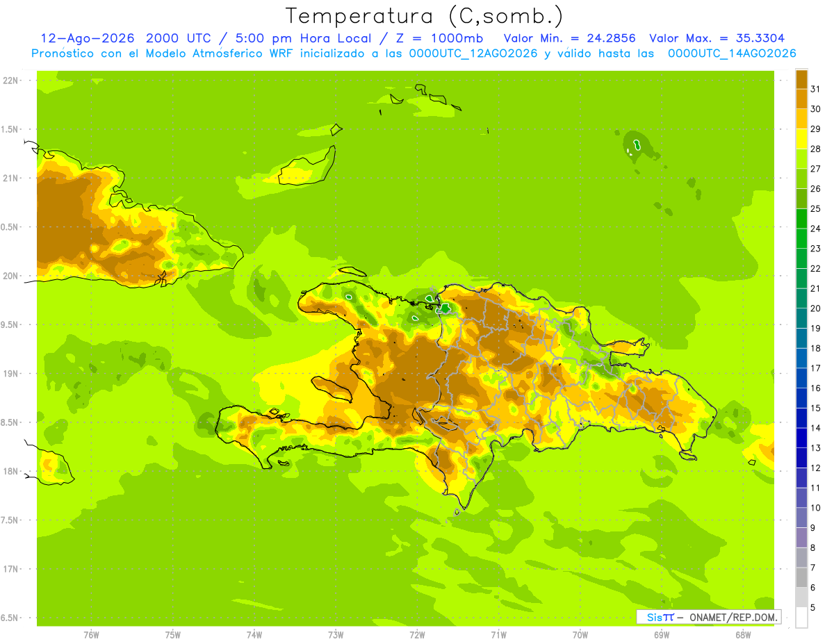Click the '74W' longitude label
834x644 pixels.
[x=254, y=635]
